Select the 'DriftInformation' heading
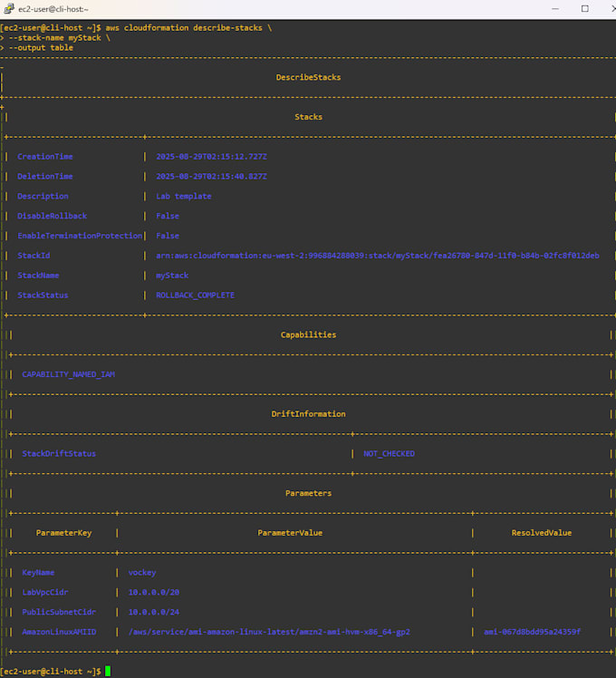Viewport: 616px width, 678px height. pyautogui.click(x=308, y=414)
